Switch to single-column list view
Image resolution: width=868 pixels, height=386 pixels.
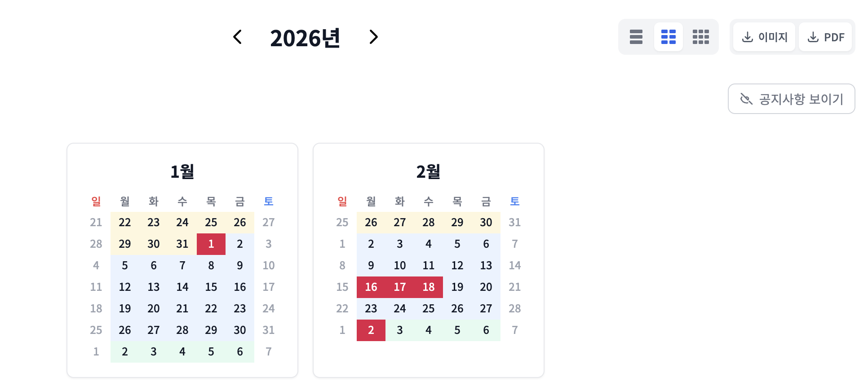click(x=636, y=37)
